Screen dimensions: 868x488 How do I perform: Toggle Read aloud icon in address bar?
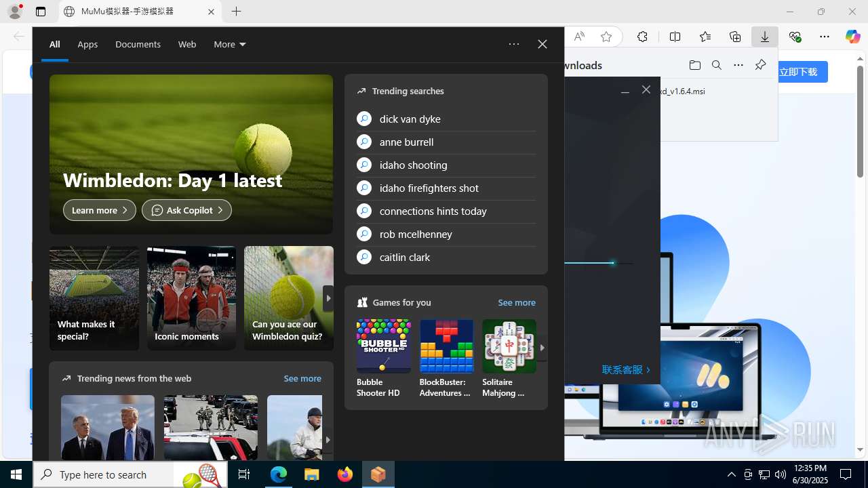pyautogui.click(x=579, y=37)
